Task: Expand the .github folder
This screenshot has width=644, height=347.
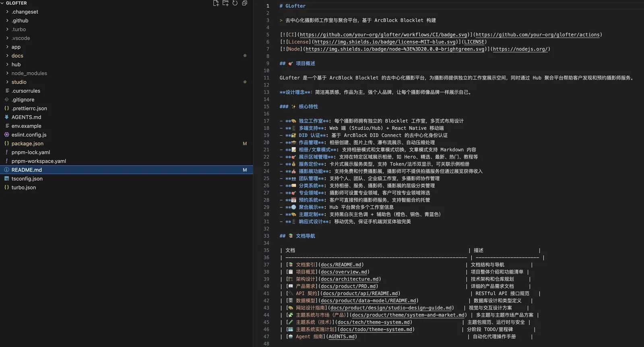Action: pyautogui.click(x=7, y=21)
